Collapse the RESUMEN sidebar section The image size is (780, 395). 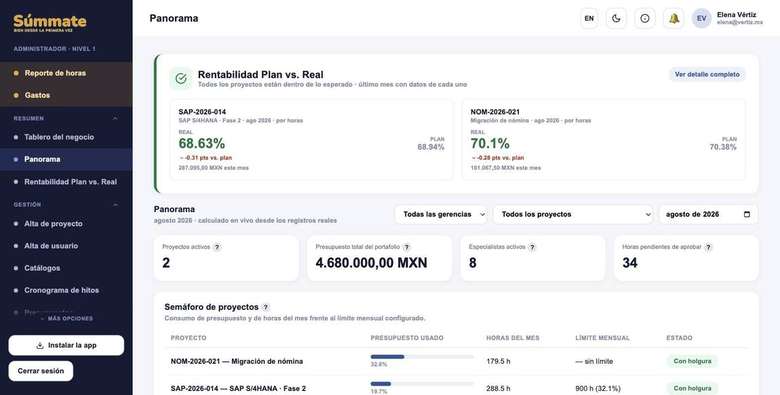pyautogui.click(x=115, y=119)
